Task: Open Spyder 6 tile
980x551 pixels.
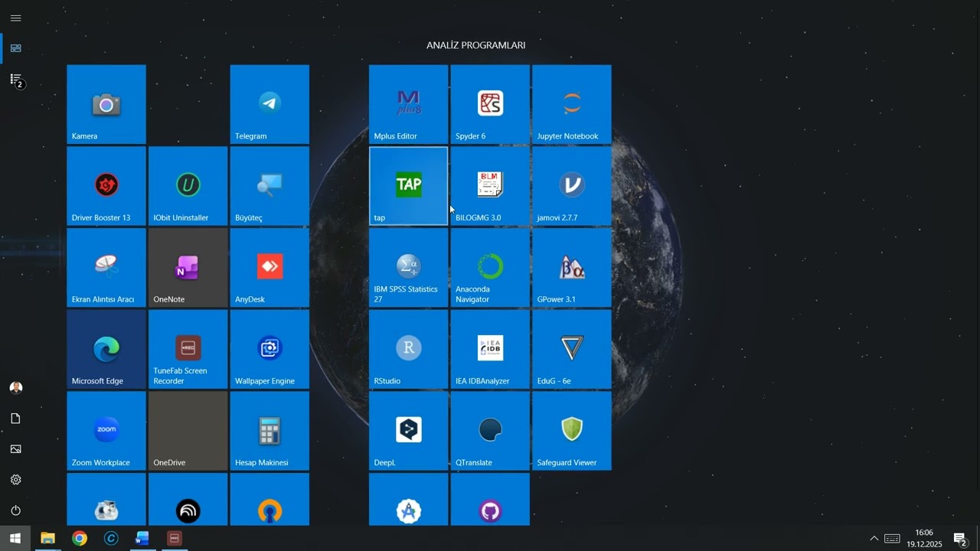Action: (490, 104)
